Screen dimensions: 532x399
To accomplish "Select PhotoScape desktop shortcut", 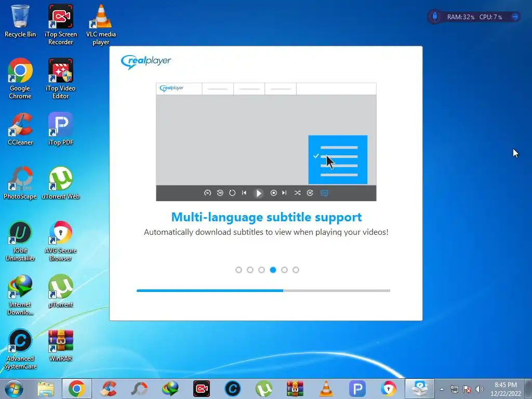I will point(20,183).
